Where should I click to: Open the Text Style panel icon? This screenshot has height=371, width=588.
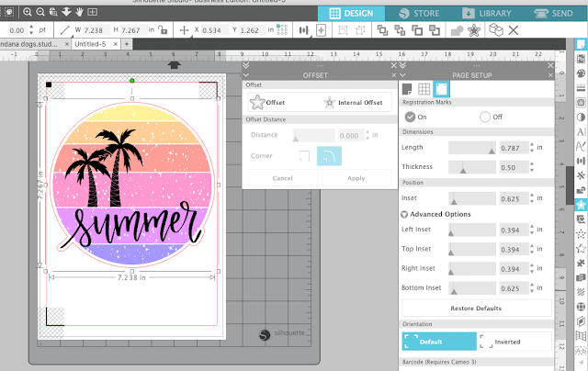pos(581,132)
